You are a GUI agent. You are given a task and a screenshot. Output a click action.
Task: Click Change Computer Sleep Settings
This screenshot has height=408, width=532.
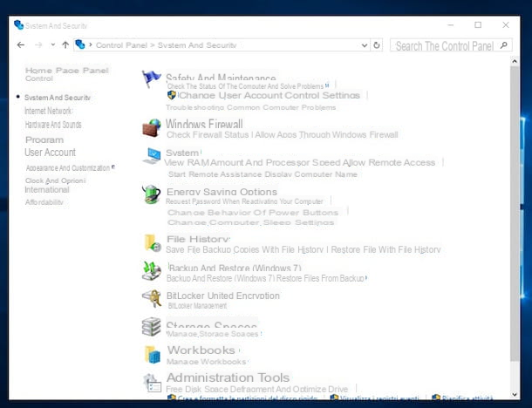[x=250, y=222]
